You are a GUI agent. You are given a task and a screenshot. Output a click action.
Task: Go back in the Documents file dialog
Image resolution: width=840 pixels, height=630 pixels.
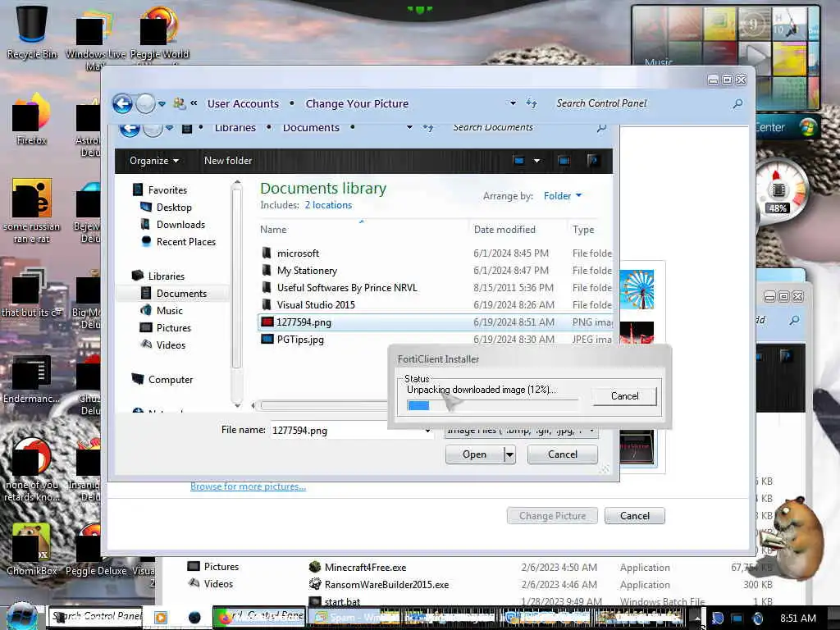pyautogui.click(x=129, y=128)
